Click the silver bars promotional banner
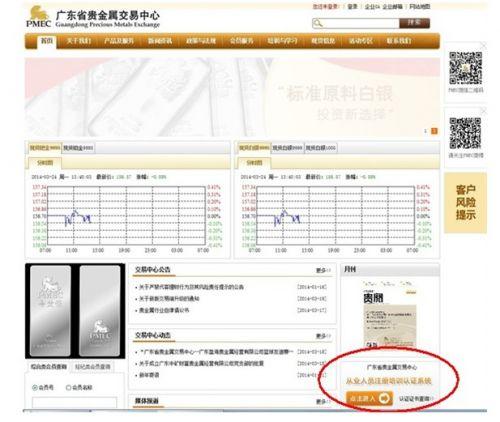 point(232,97)
